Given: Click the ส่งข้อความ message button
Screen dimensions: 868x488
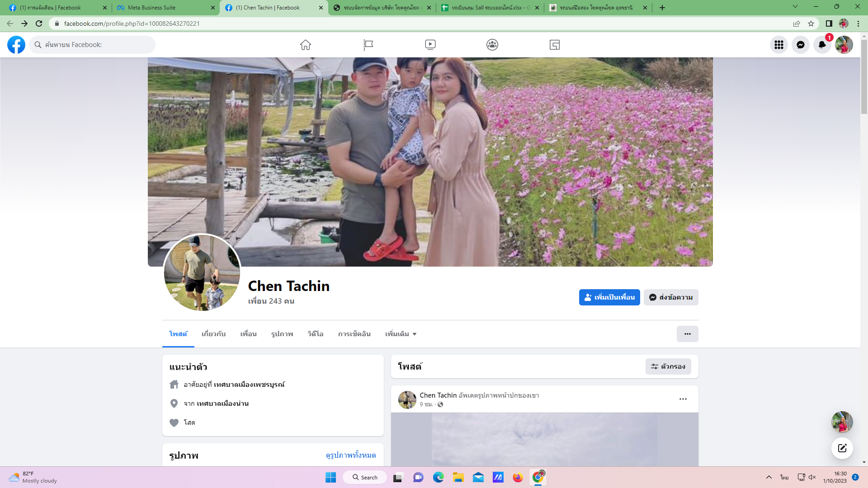Looking at the screenshot, I should click(x=671, y=297).
